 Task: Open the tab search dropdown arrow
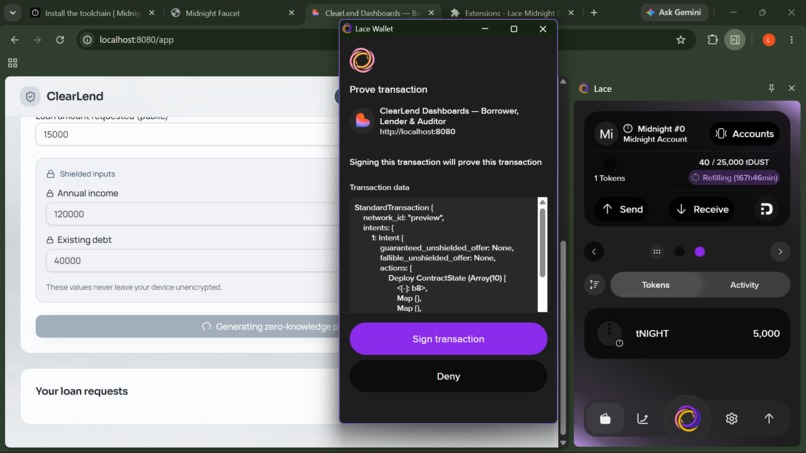[x=12, y=13]
